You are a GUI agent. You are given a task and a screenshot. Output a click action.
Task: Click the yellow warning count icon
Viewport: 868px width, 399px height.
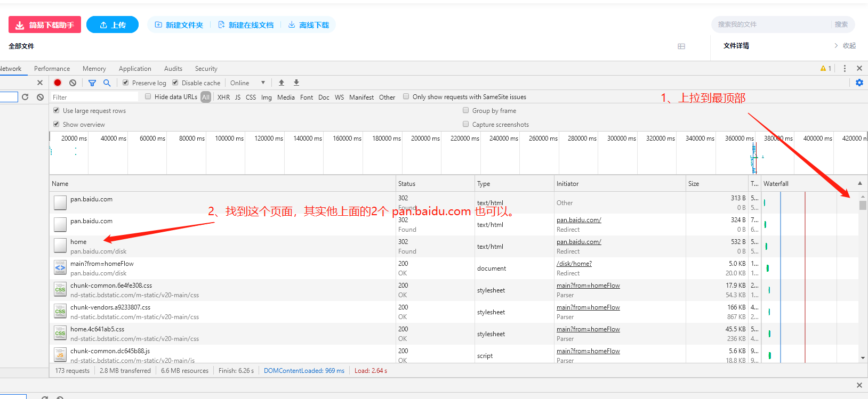826,68
